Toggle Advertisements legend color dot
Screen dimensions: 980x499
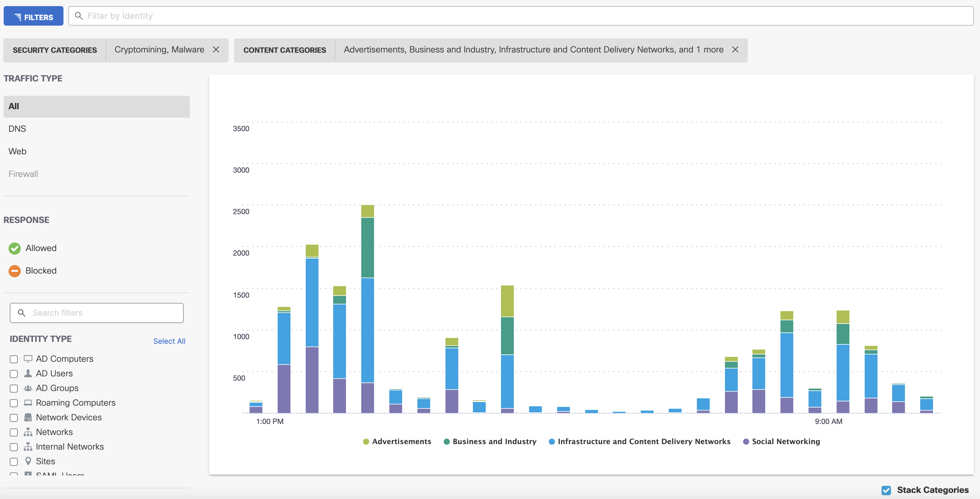pos(366,442)
